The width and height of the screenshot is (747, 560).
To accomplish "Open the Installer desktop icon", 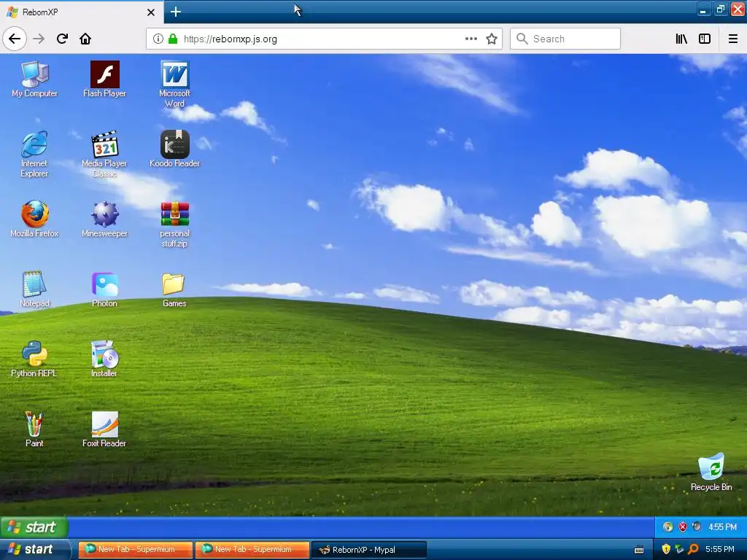I will tap(104, 359).
